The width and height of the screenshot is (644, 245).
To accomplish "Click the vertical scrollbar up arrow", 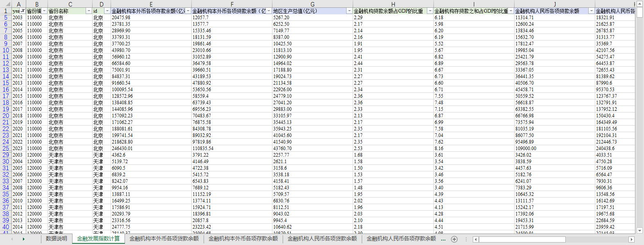I will click(639, 4).
